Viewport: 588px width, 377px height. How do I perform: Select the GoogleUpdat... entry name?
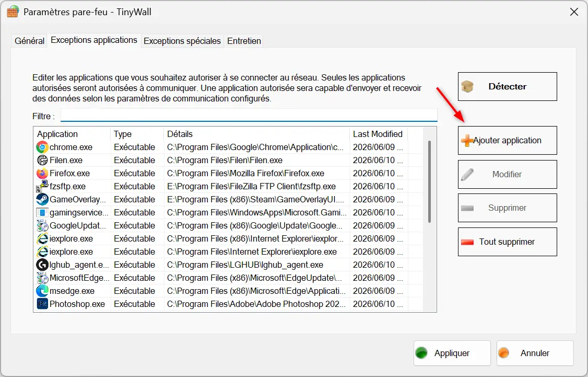[x=78, y=226]
